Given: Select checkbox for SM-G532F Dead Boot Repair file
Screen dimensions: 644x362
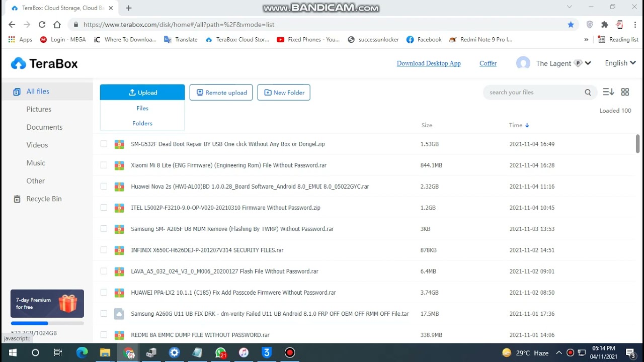Looking at the screenshot, I should [x=104, y=144].
